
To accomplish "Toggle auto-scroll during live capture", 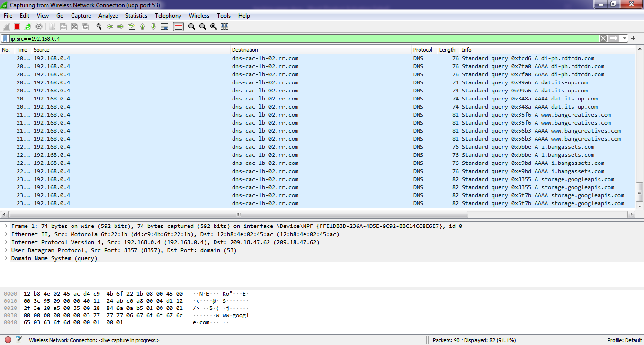I will (164, 27).
